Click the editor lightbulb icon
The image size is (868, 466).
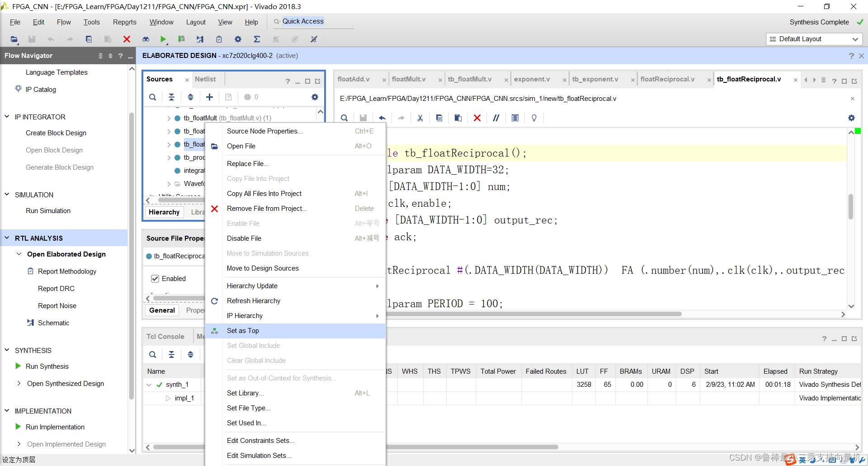(534, 118)
